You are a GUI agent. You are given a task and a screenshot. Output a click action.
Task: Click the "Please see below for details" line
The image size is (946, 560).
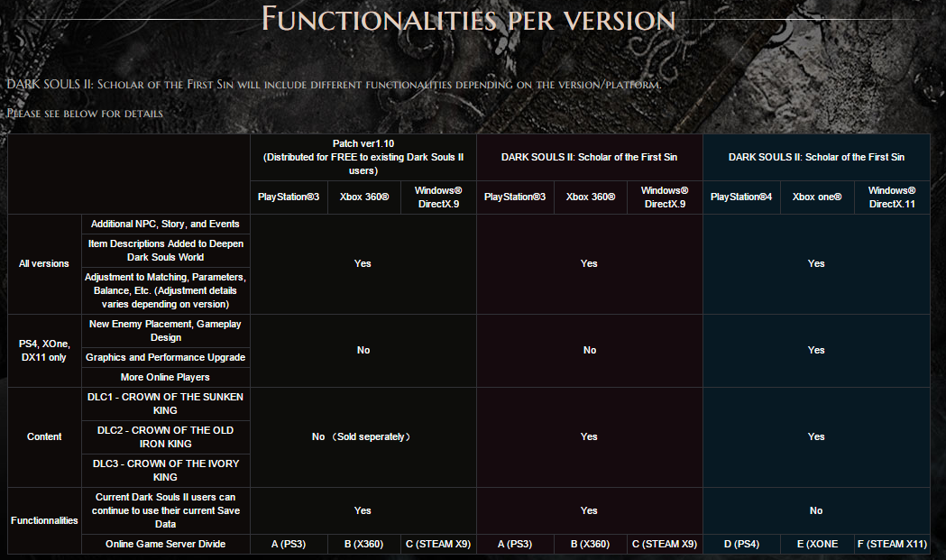click(x=85, y=113)
